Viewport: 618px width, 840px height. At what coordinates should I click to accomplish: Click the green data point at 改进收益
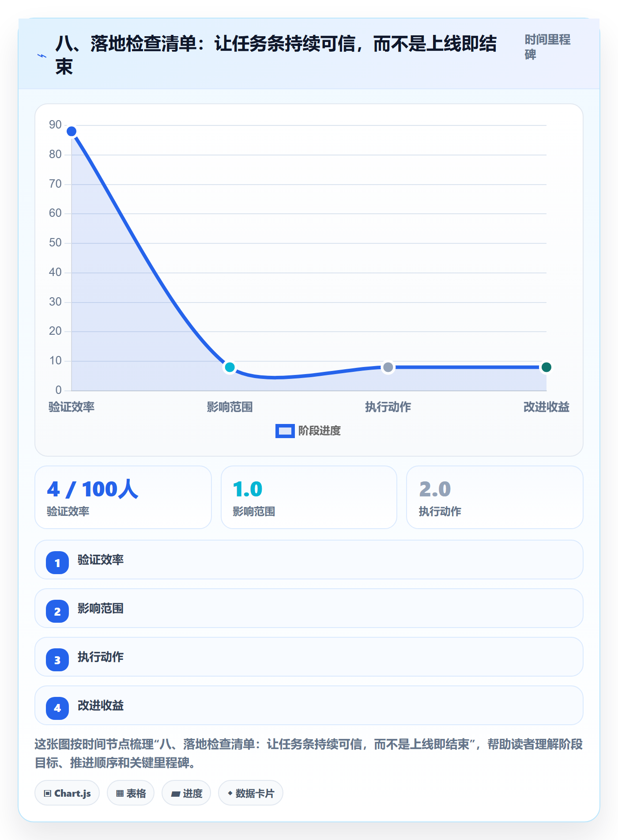tap(546, 367)
